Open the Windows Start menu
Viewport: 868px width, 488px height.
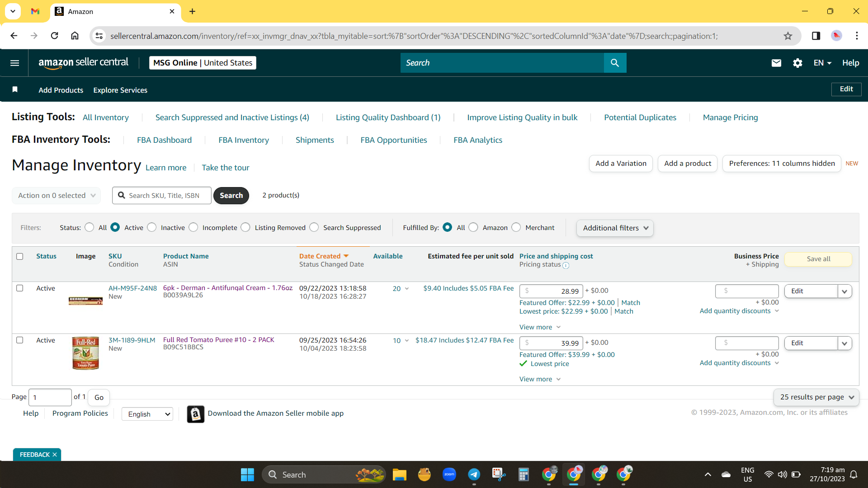(x=247, y=474)
